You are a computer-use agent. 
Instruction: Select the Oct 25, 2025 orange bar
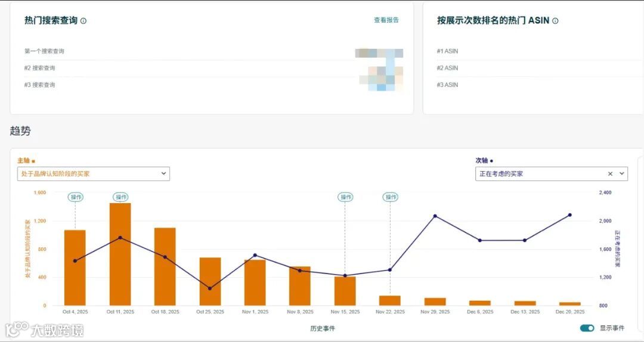[210, 282]
